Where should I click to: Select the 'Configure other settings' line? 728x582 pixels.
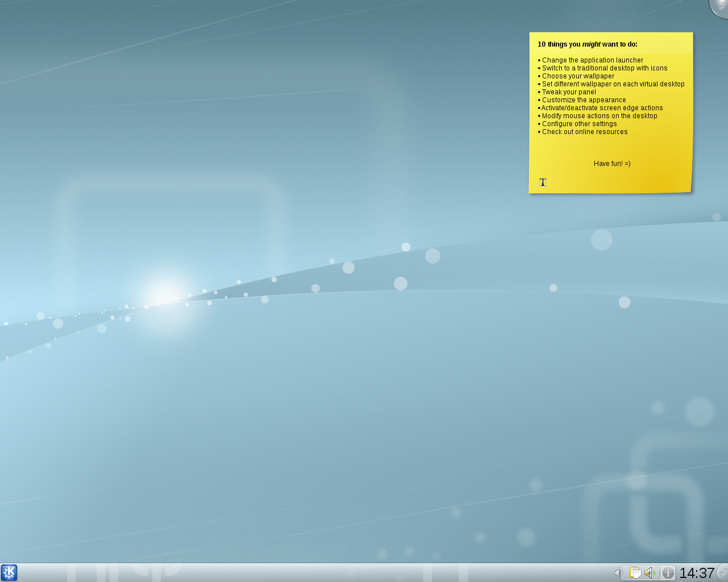click(x=579, y=124)
